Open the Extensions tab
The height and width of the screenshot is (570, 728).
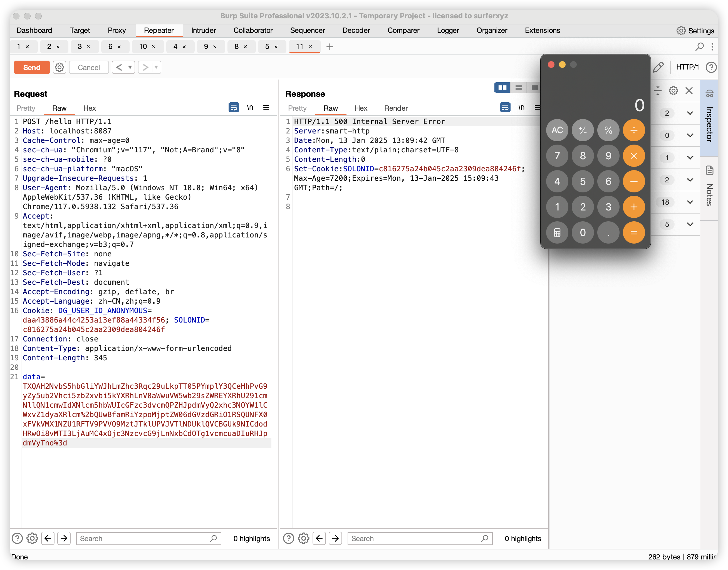[543, 30]
